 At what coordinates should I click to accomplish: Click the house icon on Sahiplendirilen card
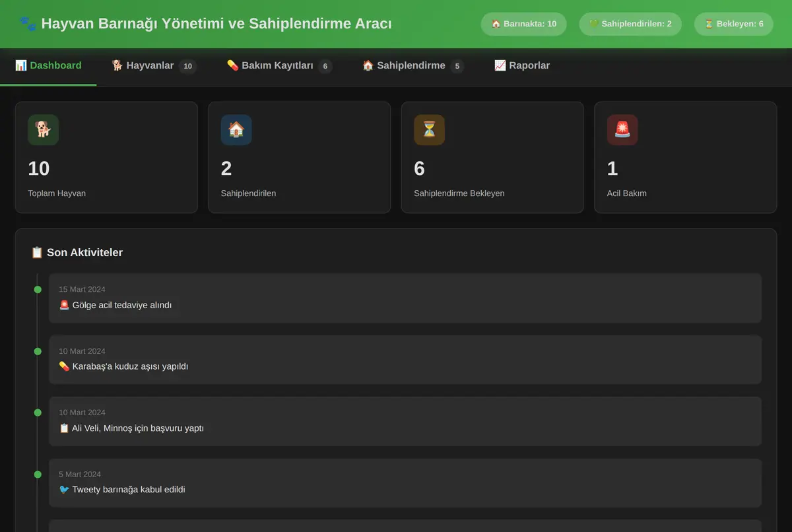point(236,130)
